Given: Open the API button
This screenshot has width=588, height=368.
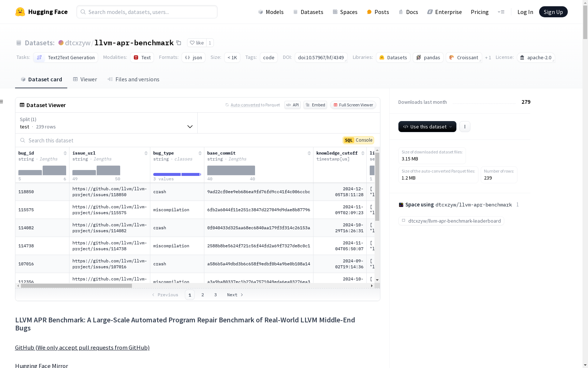Looking at the screenshot, I should click(293, 105).
